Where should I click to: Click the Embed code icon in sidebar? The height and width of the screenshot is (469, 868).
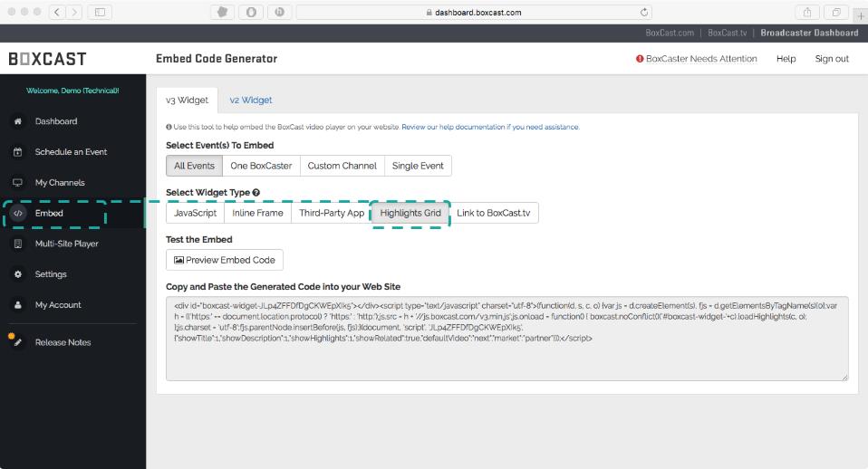(x=17, y=214)
